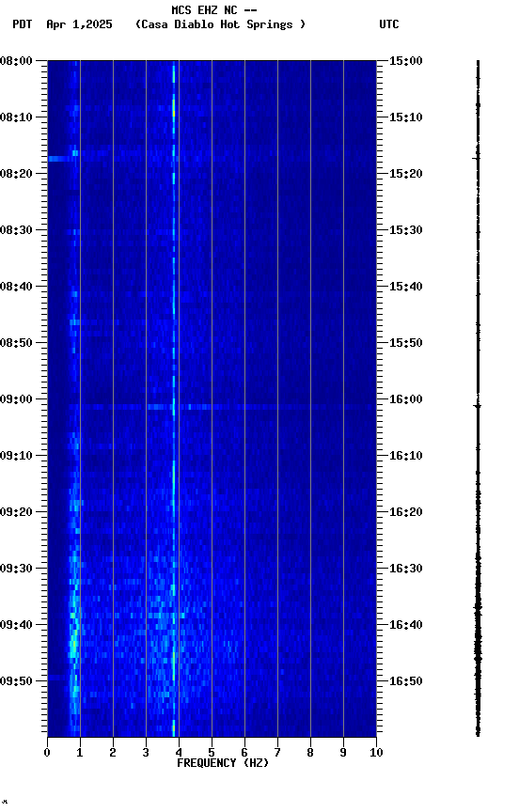Click the bright 0.8 Hz energy near 09:43

click(73, 644)
